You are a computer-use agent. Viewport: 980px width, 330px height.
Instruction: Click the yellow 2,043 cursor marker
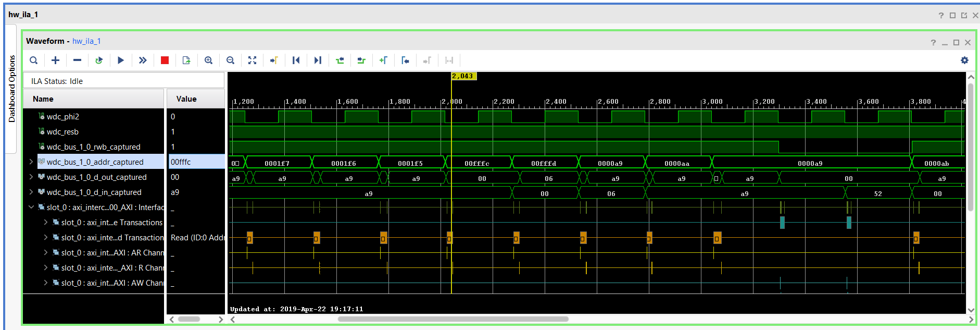point(463,76)
